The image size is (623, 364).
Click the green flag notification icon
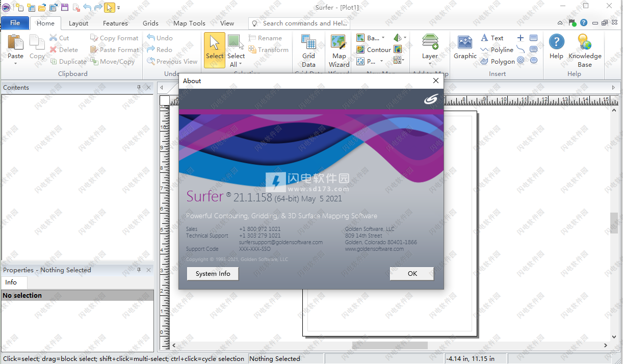click(x=573, y=23)
